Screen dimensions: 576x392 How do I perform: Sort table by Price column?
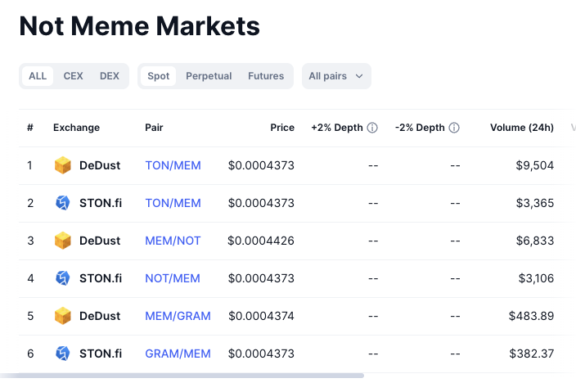click(282, 128)
